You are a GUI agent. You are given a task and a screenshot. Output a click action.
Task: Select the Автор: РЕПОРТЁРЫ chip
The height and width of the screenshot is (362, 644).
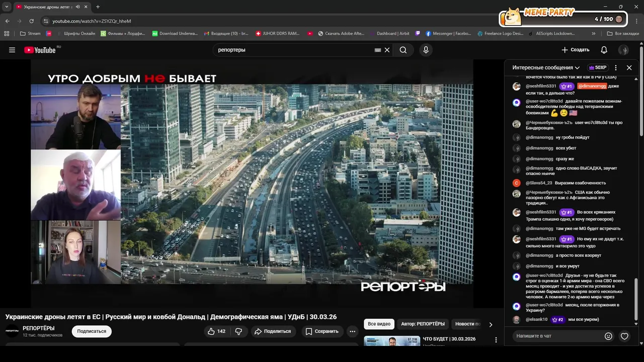(x=423, y=324)
